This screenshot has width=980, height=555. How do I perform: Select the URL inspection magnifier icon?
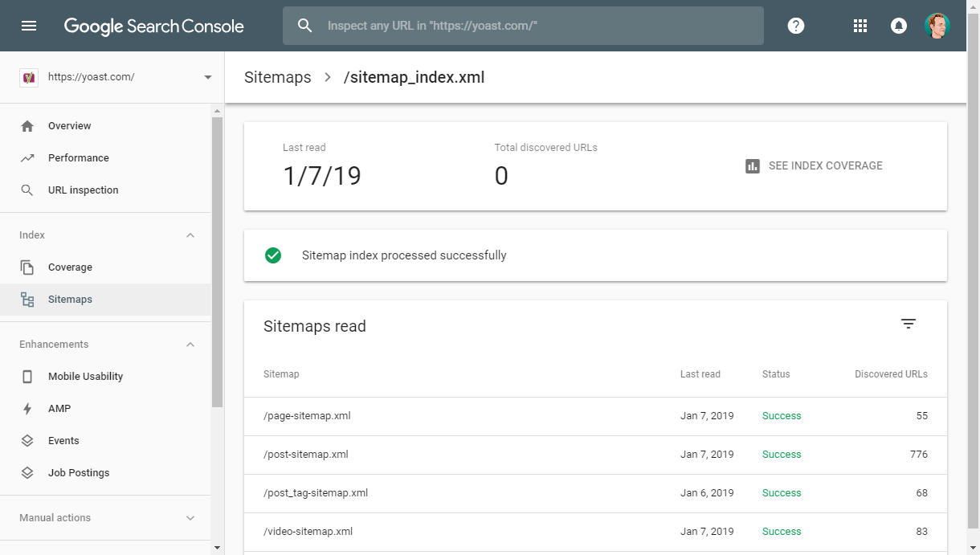tap(27, 190)
